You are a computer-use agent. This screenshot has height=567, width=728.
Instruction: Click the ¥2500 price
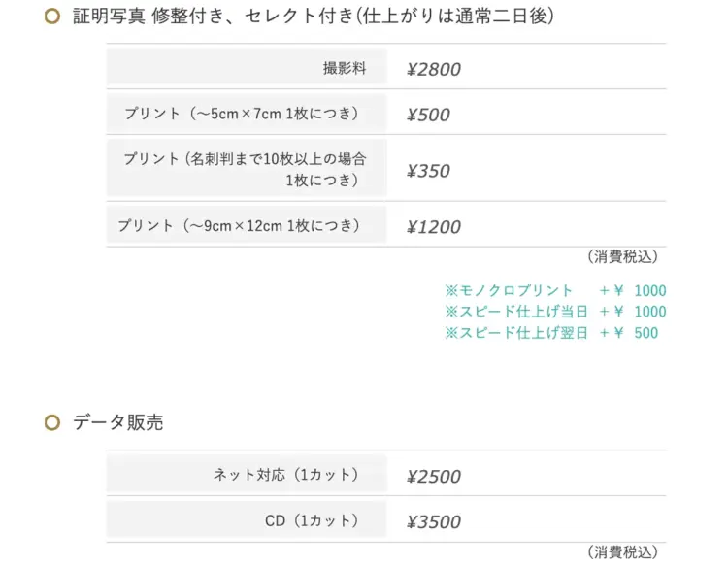[x=434, y=477]
